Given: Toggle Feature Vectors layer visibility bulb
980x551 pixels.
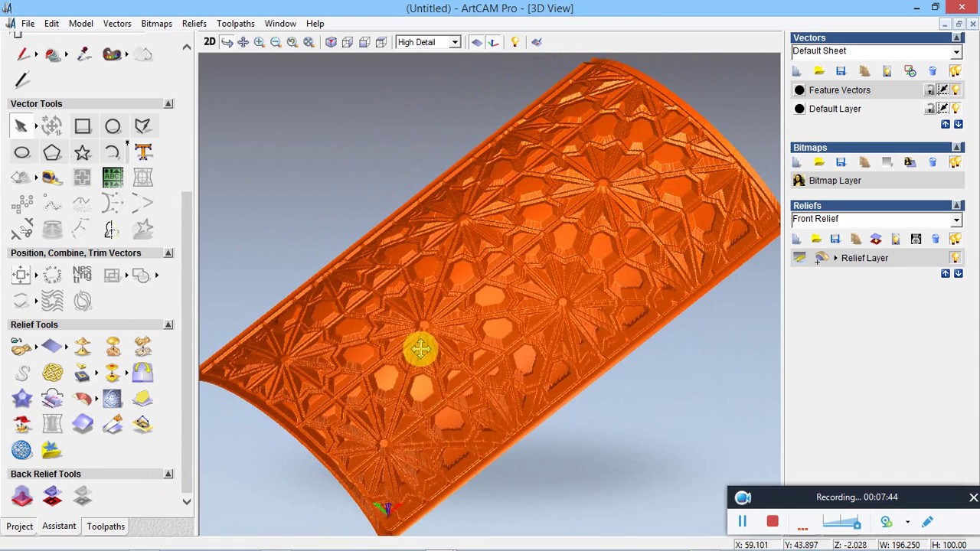Looking at the screenshot, I should 955,90.
